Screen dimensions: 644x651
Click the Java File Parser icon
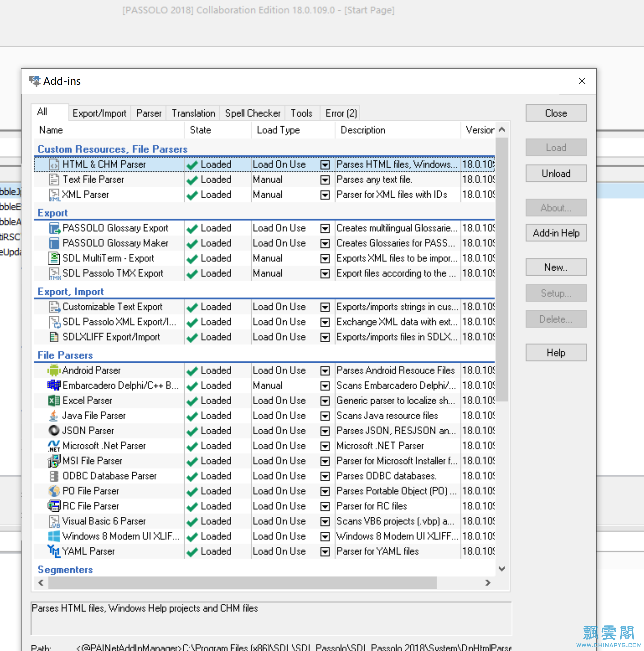click(x=53, y=416)
